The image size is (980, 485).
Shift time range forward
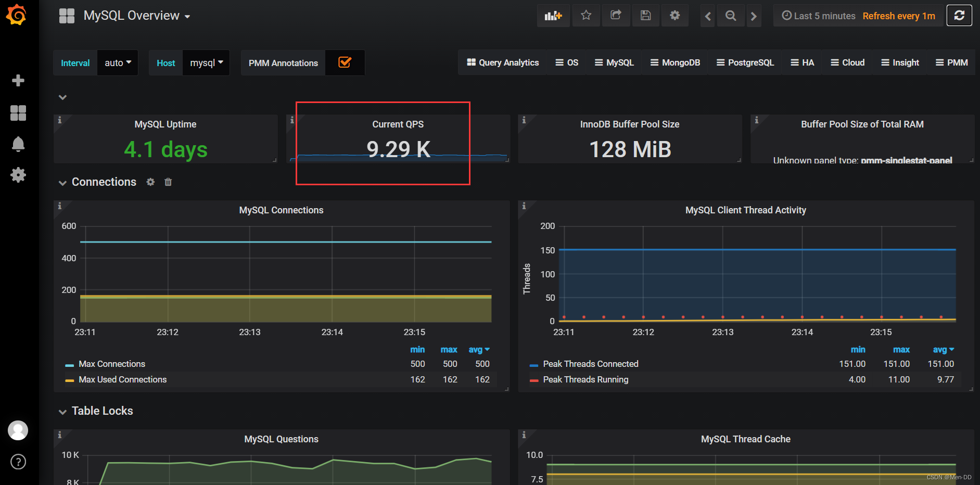754,16
